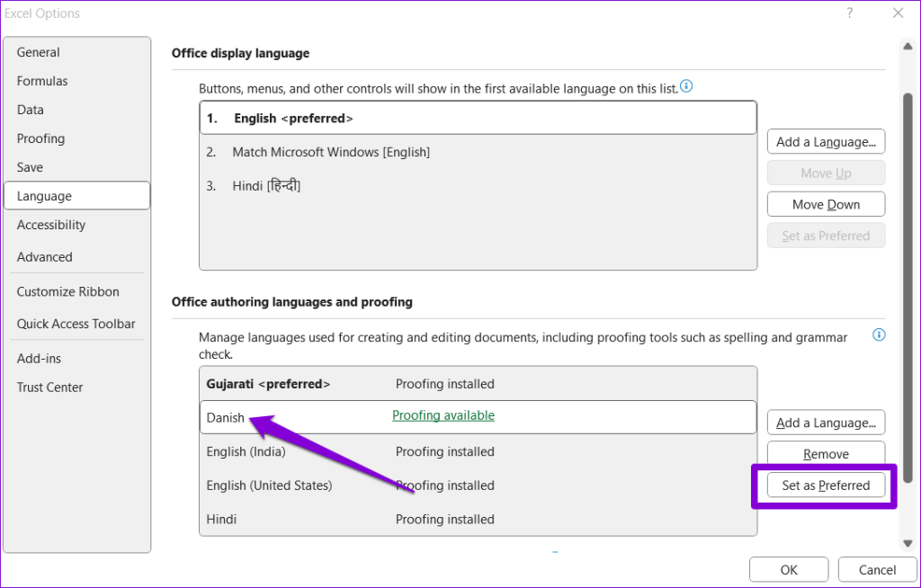
Task: Click the help question mark icon
Action: (849, 13)
